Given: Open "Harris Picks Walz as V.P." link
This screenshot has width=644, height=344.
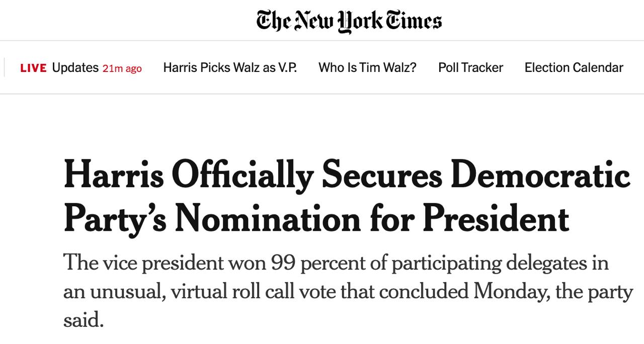Looking at the screenshot, I should (x=230, y=67).
